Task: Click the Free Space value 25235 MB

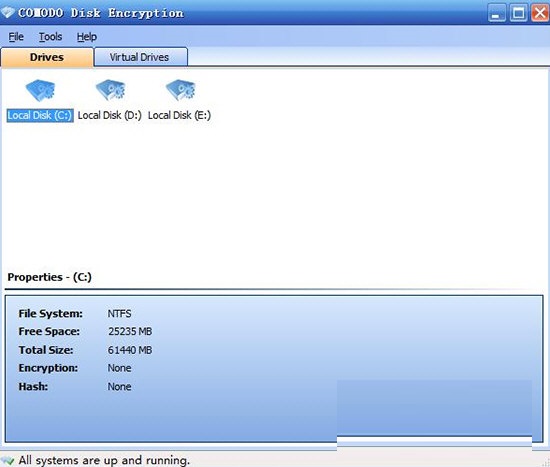Action: [x=130, y=332]
